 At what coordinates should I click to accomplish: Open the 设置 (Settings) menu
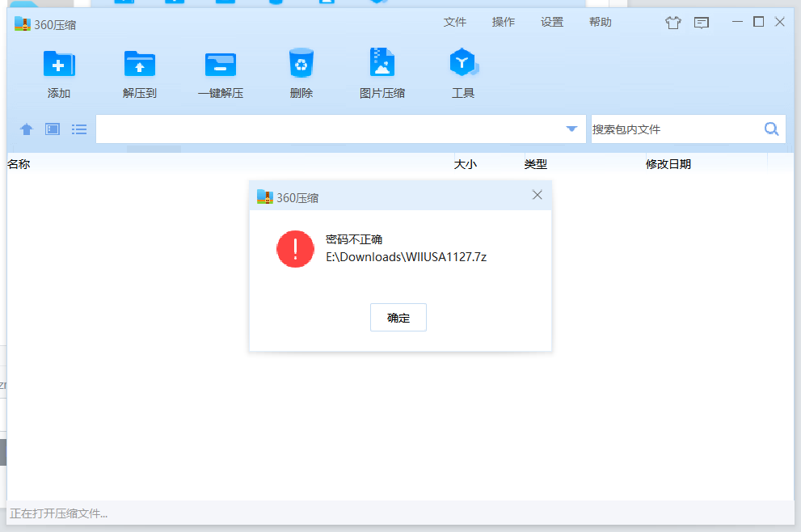552,23
